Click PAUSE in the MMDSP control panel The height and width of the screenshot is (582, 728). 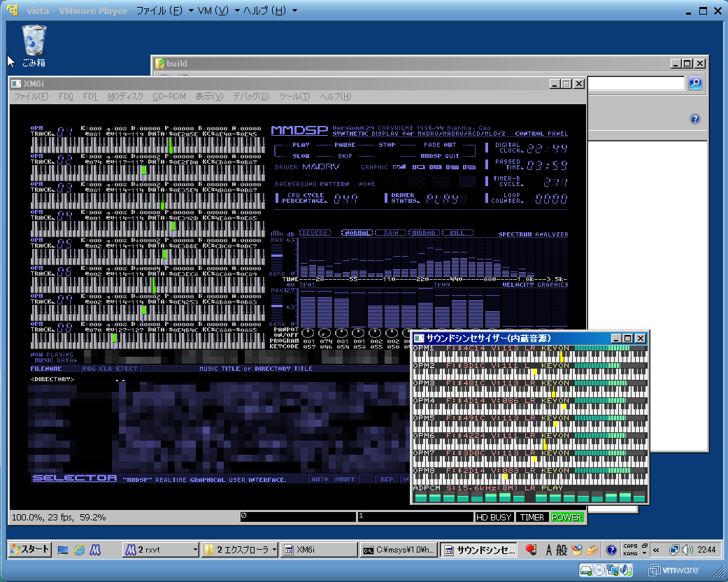click(345, 145)
